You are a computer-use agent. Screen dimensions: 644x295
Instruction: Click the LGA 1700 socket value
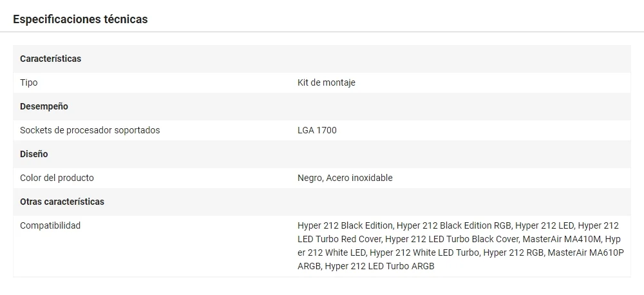[317, 130]
